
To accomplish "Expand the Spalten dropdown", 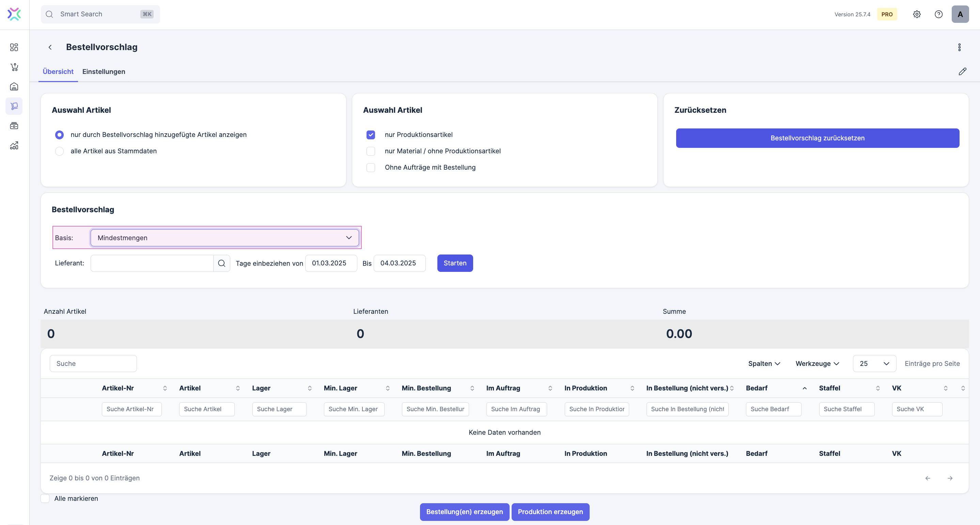I will click(x=764, y=363).
